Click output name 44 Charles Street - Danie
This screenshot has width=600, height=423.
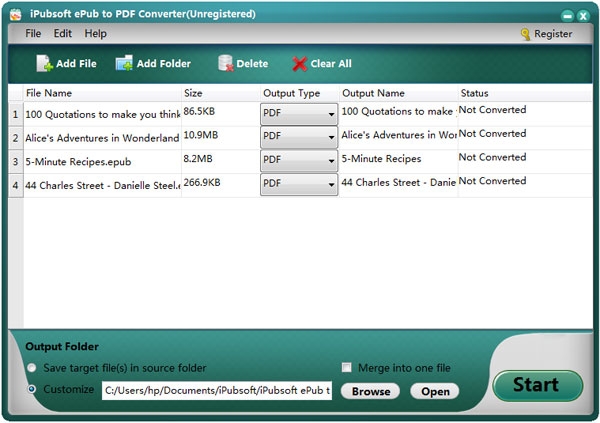click(398, 183)
